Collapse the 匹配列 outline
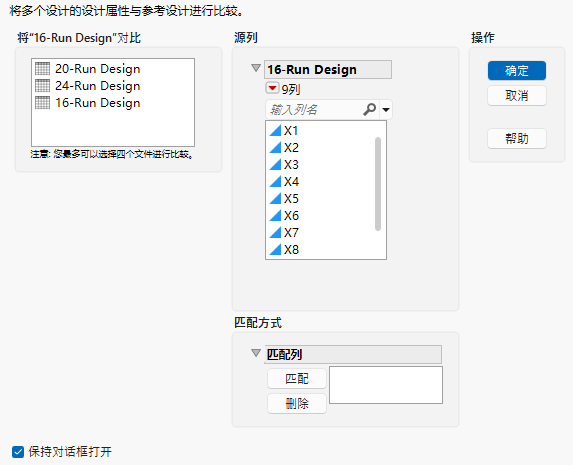Screen dimensions: 573x465 (x=256, y=353)
